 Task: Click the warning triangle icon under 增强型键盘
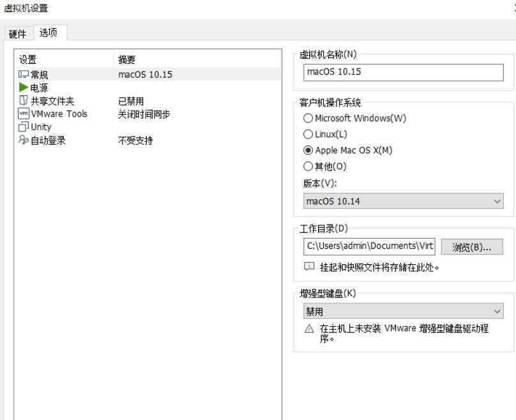[x=309, y=329]
